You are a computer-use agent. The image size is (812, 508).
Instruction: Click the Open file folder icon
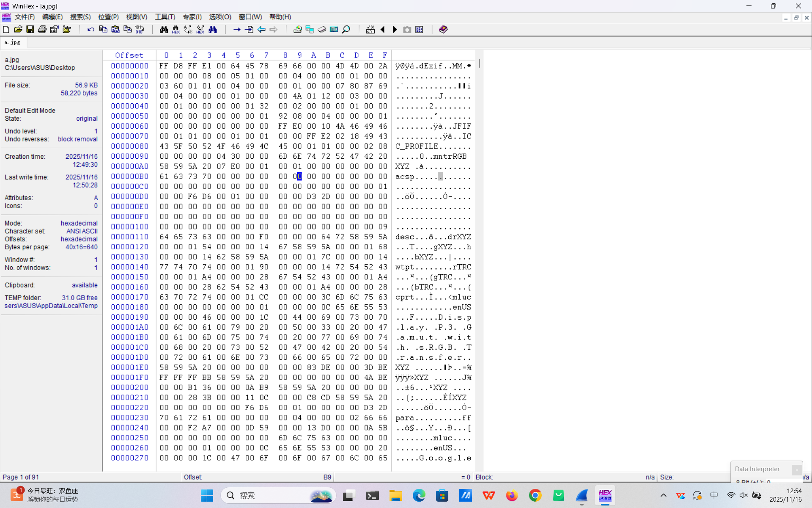(x=18, y=29)
